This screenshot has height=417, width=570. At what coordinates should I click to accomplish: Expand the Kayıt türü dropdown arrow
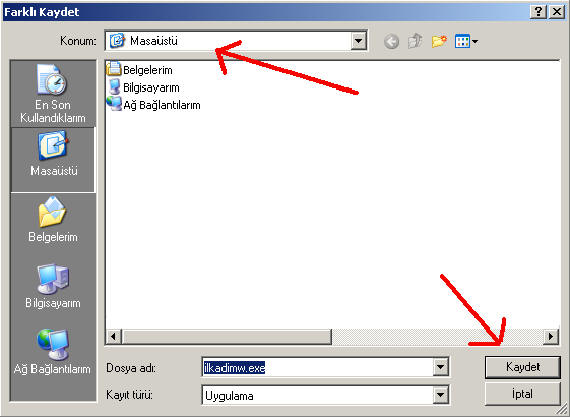point(440,395)
